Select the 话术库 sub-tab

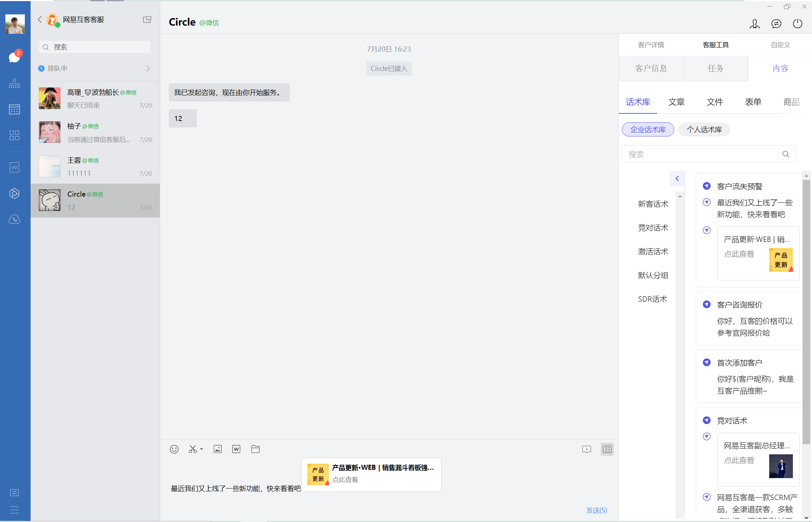[638, 102]
